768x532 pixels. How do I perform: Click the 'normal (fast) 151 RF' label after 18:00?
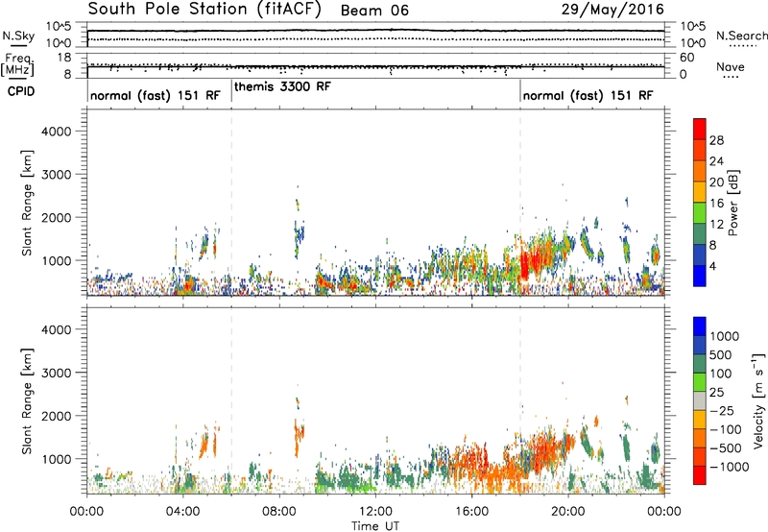point(588,95)
